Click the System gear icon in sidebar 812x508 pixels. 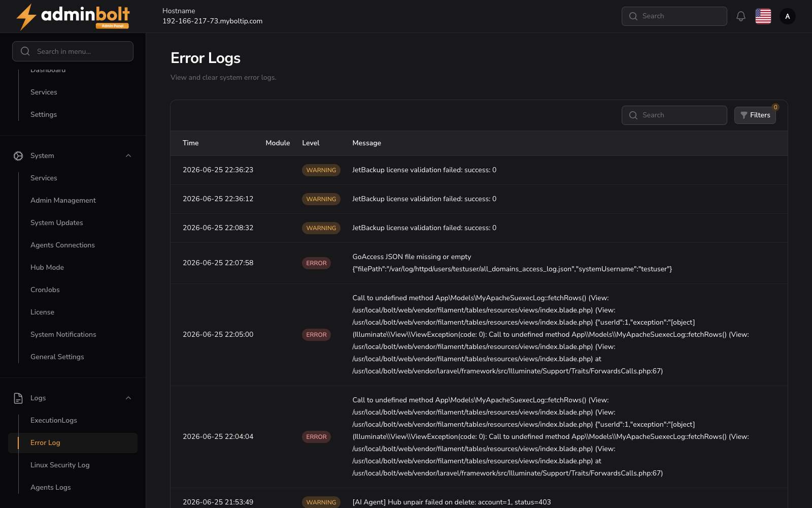click(x=18, y=156)
